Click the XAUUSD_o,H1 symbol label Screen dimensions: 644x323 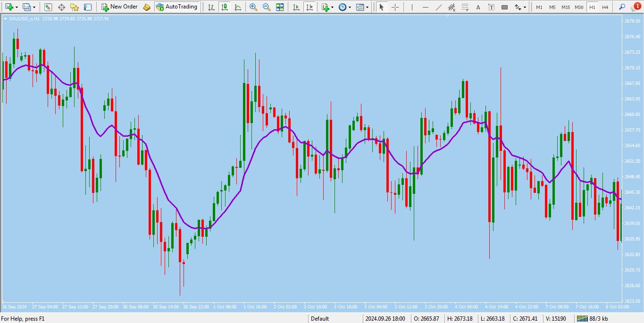click(x=25, y=19)
